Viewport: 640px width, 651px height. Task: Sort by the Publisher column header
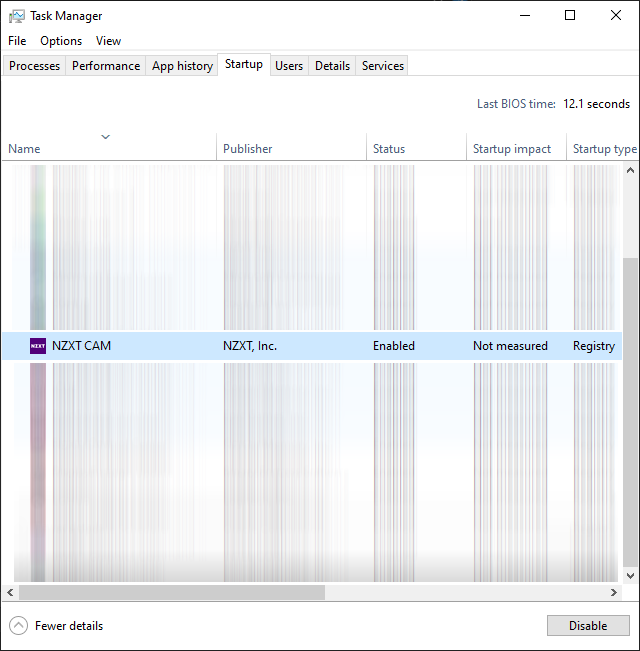tap(291, 149)
